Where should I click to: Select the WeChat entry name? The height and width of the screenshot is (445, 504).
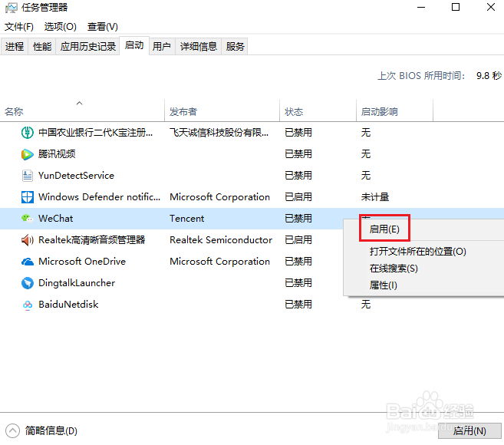coord(55,219)
